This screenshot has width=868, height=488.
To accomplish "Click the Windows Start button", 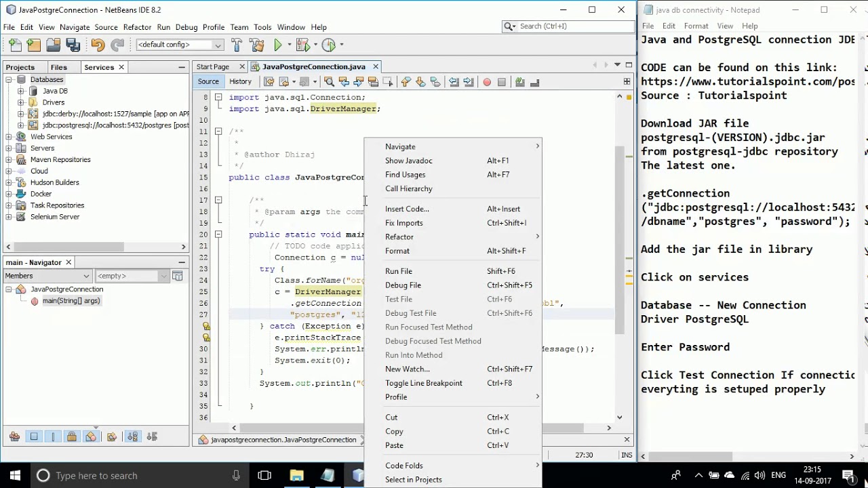I will (x=15, y=476).
